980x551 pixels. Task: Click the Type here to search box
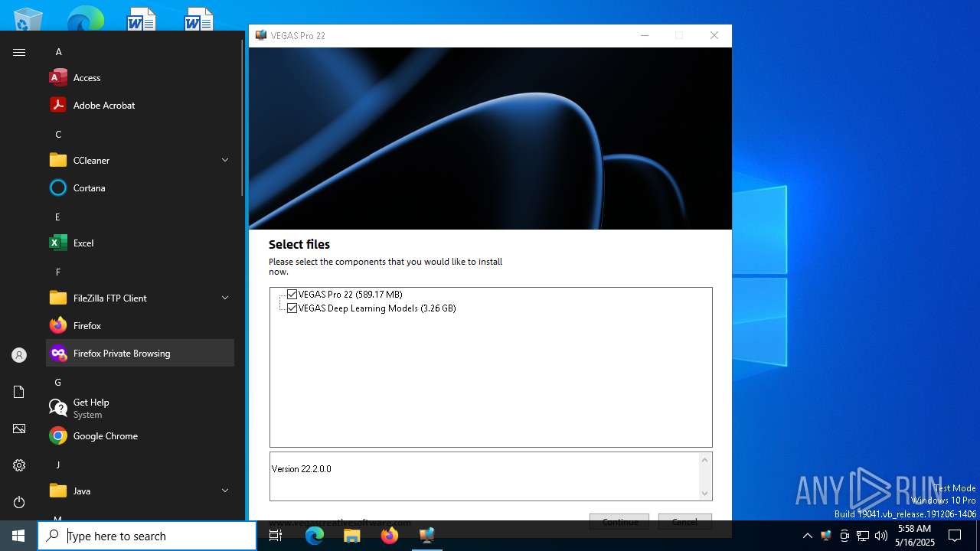tap(147, 536)
